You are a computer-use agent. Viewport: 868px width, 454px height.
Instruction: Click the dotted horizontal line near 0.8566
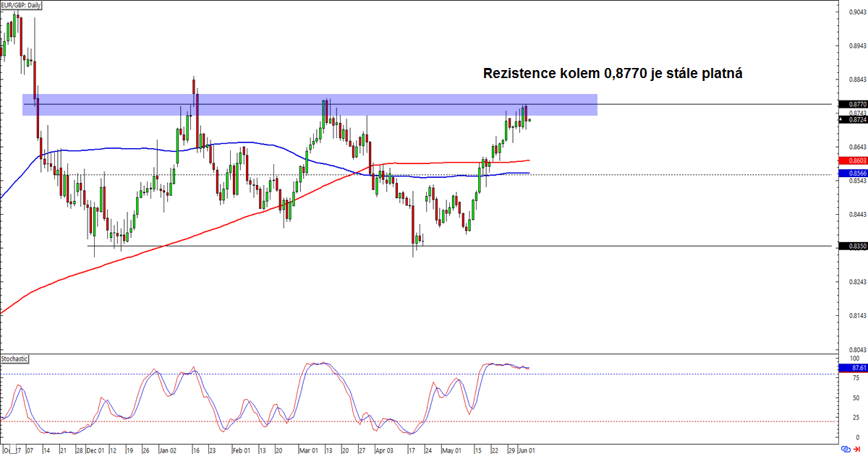coord(651,174)
